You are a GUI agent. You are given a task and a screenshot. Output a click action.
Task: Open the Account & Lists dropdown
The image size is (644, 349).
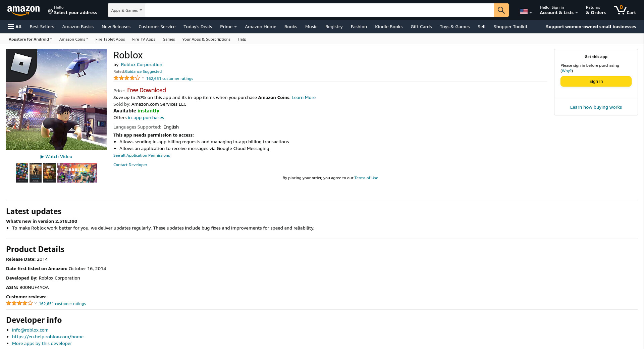click(558, 10)
